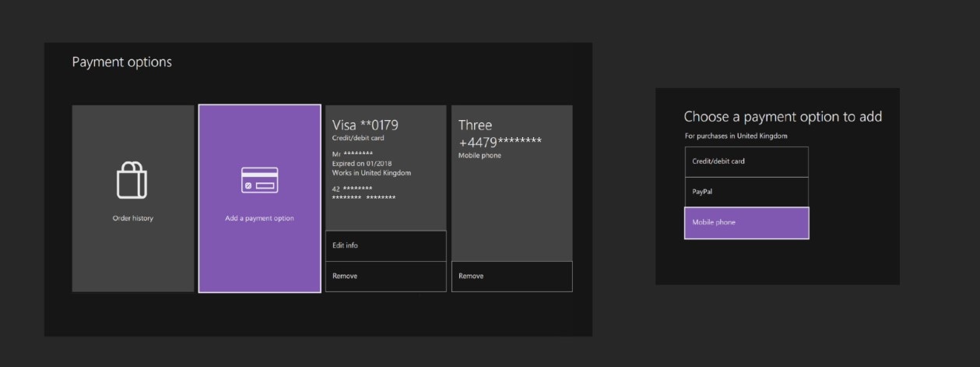The image size is (980, 367).
Task: Choose PayPal as payment option
Action: click(746, 192)
